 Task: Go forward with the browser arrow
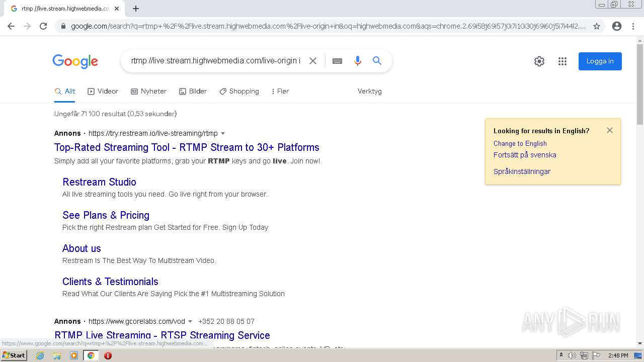[x=27, y=26]
